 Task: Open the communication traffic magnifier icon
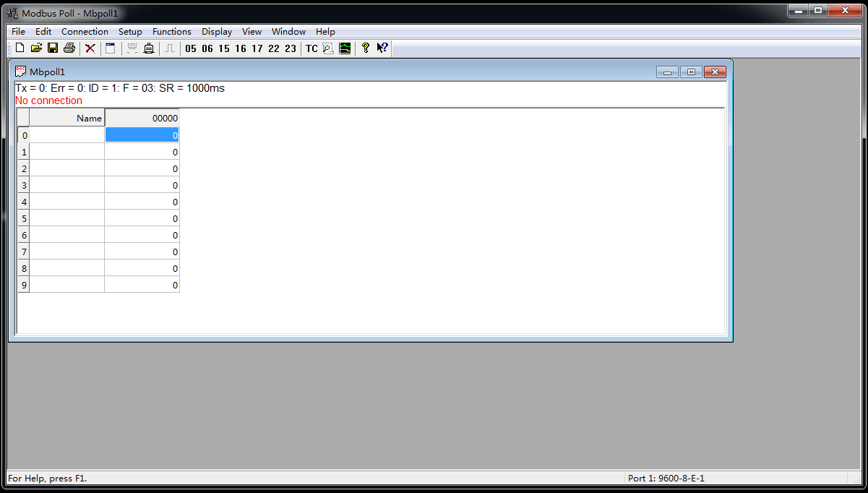pyautogui.click(x=328, y=48)
